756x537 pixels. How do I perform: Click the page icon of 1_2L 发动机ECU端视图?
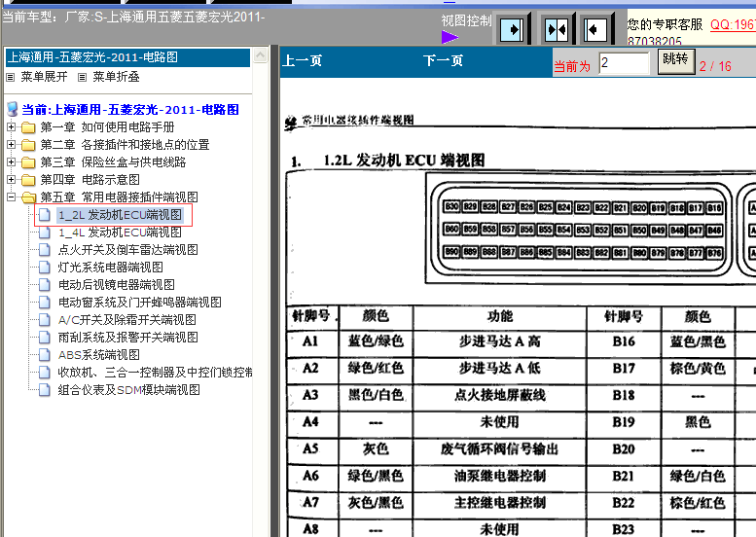point(45,215)
